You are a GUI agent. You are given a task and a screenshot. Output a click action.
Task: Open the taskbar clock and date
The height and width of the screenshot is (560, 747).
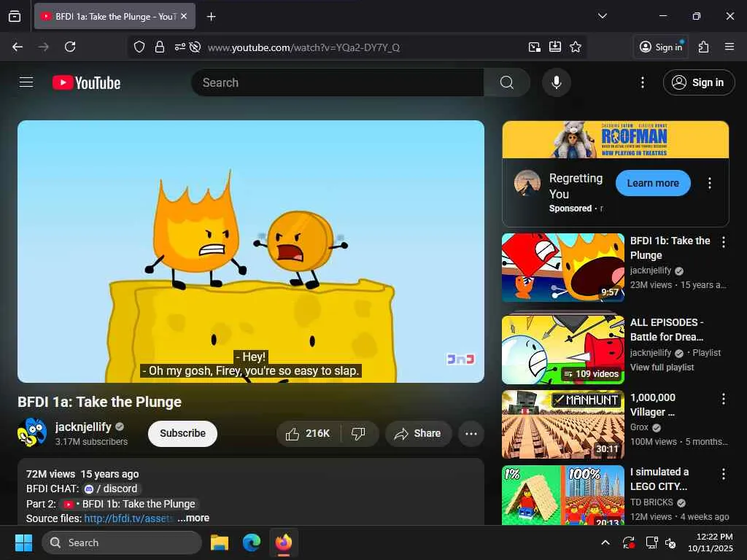(x=710, y=542)
